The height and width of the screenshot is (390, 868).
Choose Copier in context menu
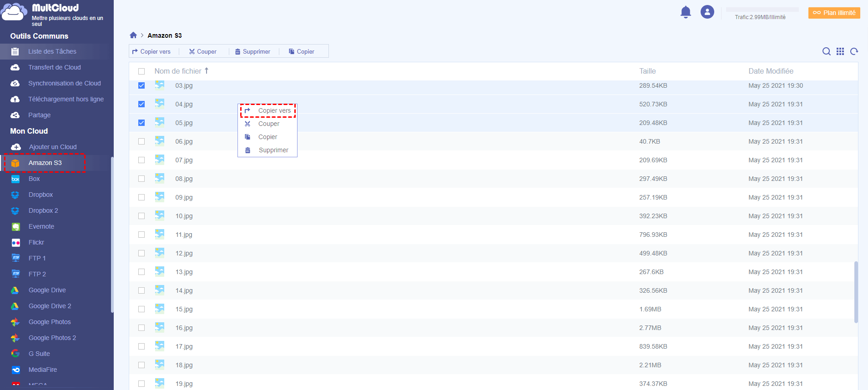point(267,137)
